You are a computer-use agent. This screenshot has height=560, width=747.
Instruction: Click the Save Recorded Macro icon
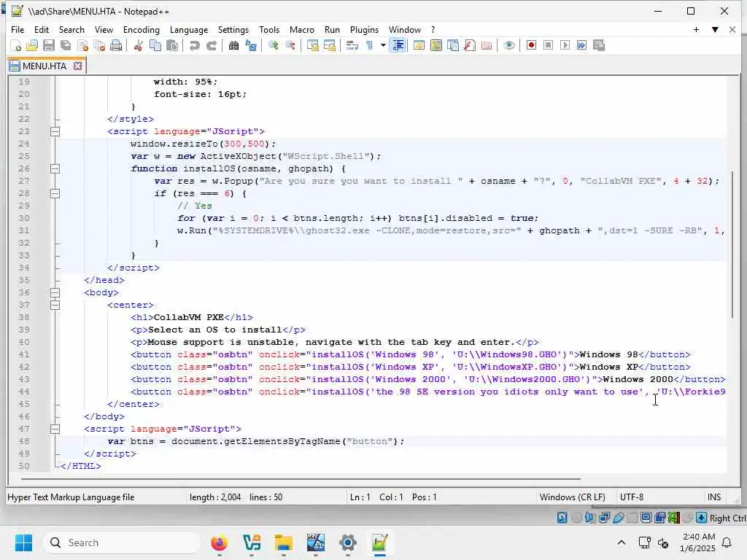(x=599, y=46)
